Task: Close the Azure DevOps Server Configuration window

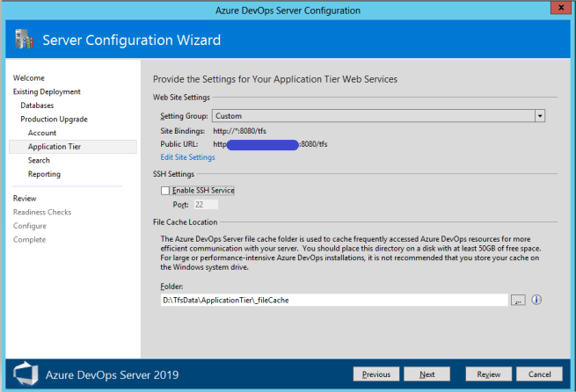Action: coord(561,7)
